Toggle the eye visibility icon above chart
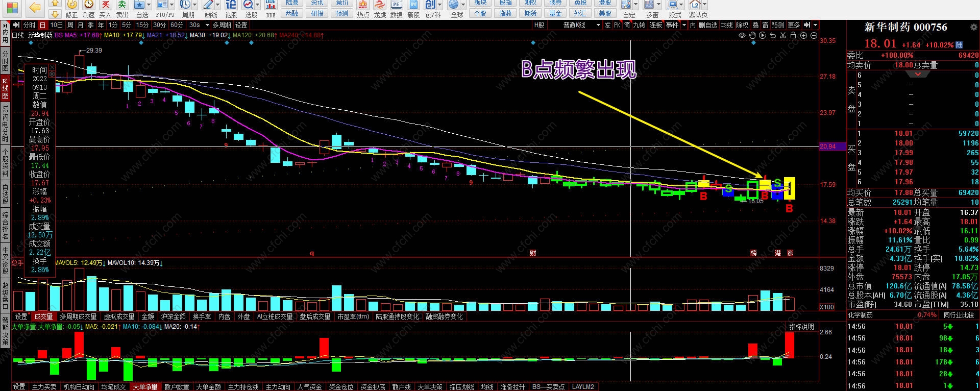 click(x=742, y=35)
